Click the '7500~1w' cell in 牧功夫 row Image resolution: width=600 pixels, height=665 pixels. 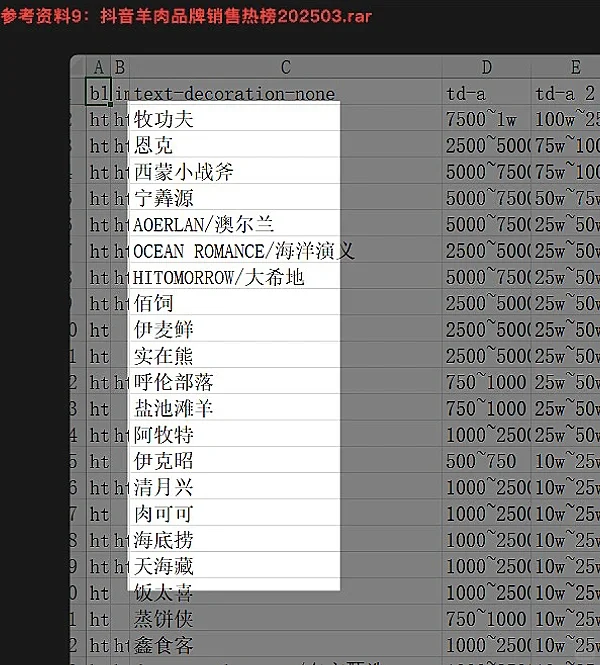pos(486,119)
